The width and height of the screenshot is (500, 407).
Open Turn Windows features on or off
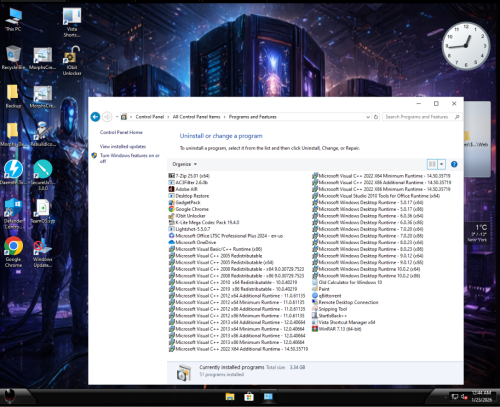tap(130, 158)
